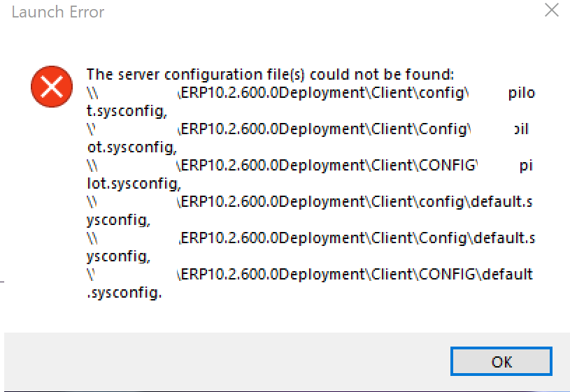The image size is (570, 392).
Task: Click the 'ot.sysconfig,' text line
Action: coord(131,147)
